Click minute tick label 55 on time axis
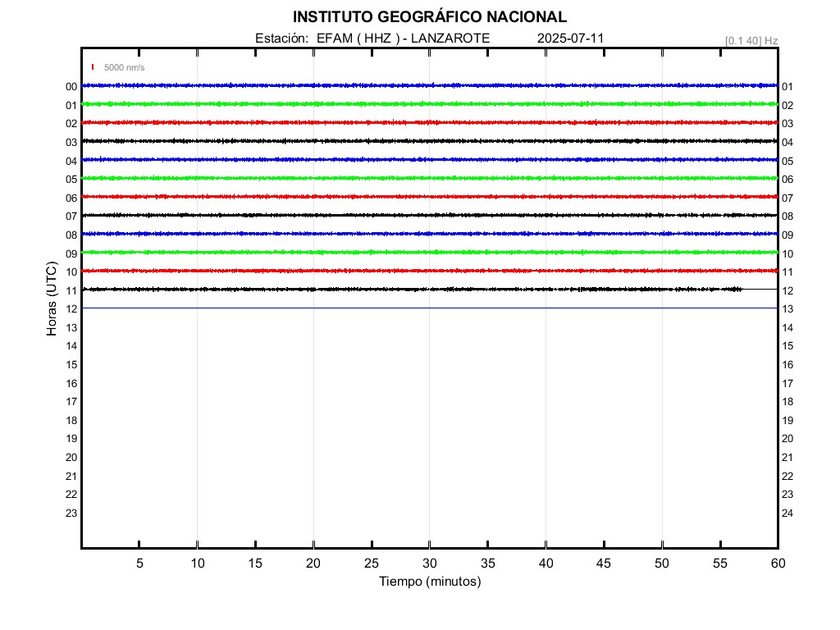Viewport: 840px width, 630px height. click(x=720, y=563)
